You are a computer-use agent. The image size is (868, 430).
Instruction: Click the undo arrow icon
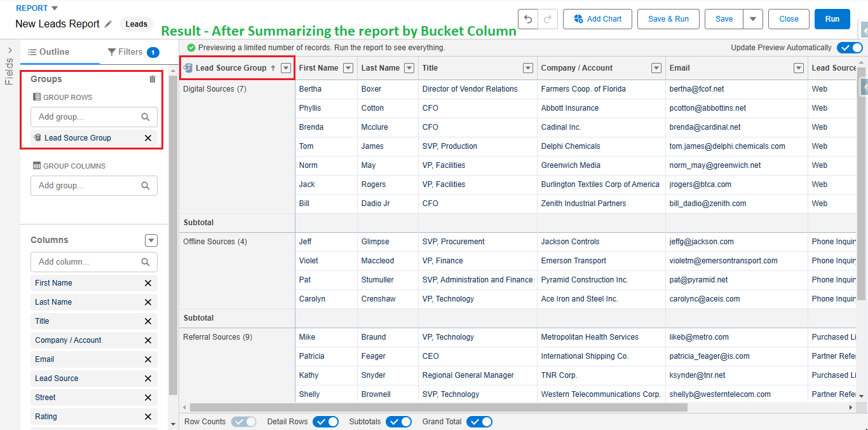[529, 19]
